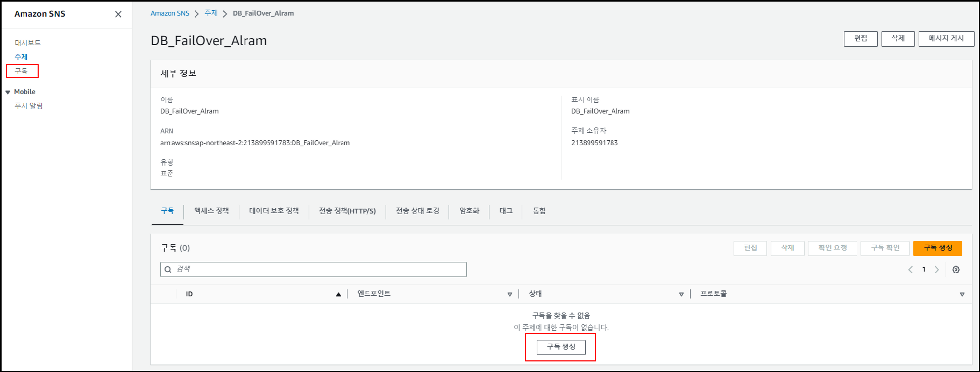Open the 전송 상태 로깅 tab
This screenshot has width=980, height=372.
pyautogui.click(x=417, y=211)
